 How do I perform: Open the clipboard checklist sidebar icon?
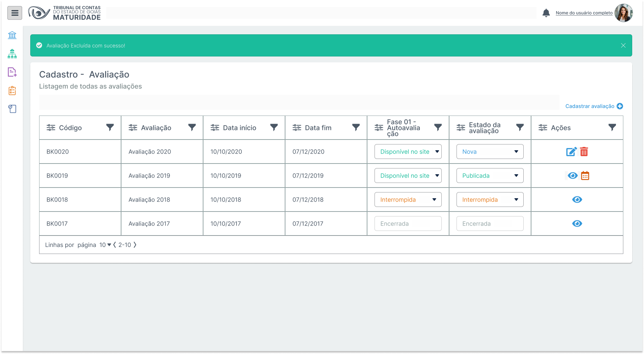pyautogui.click(x=12, y=90)
